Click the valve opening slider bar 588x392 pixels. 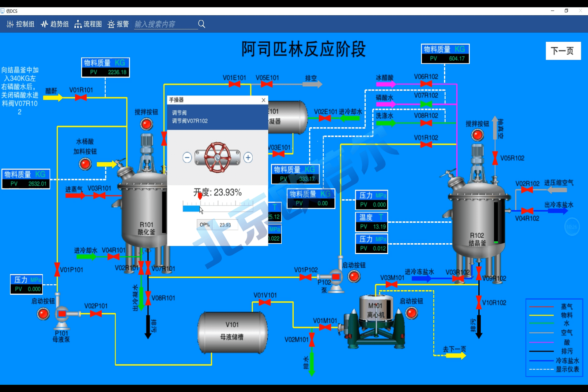coord(218,209)
